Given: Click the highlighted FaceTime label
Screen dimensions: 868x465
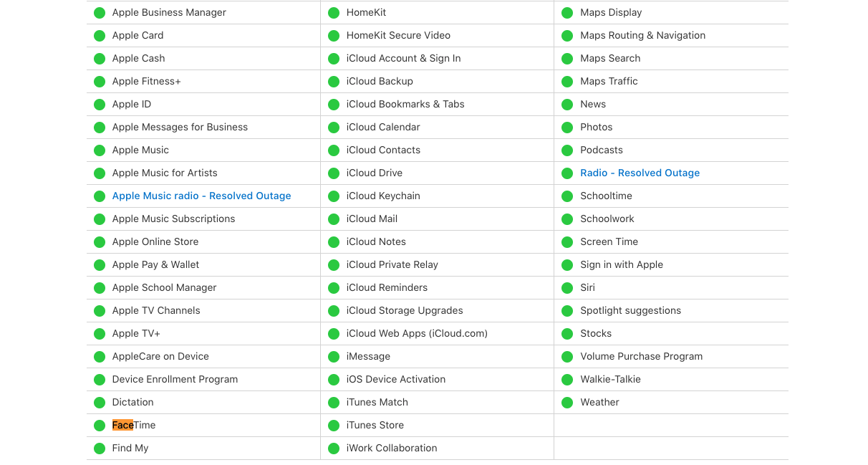Looking at the screenshot, I should (x=134, y=425).
